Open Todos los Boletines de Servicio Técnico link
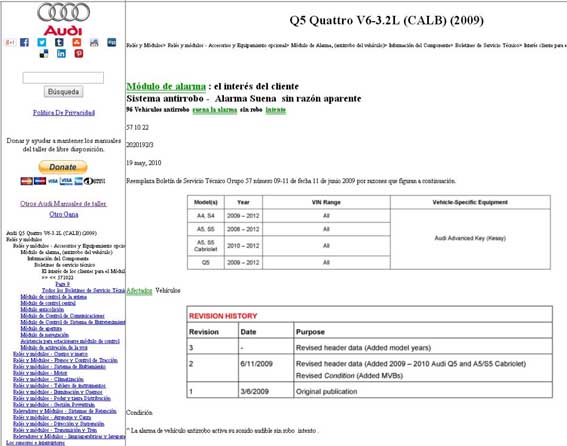The image size is (567, 446). (x=84, y=290)
